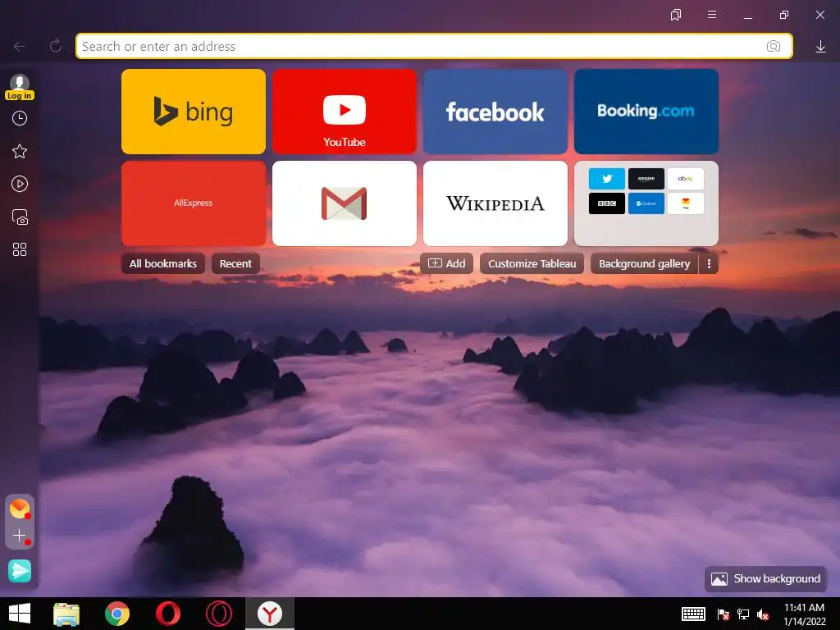Expand background three-dot options
Screen dimensions: 840x630
pos(709,263)
